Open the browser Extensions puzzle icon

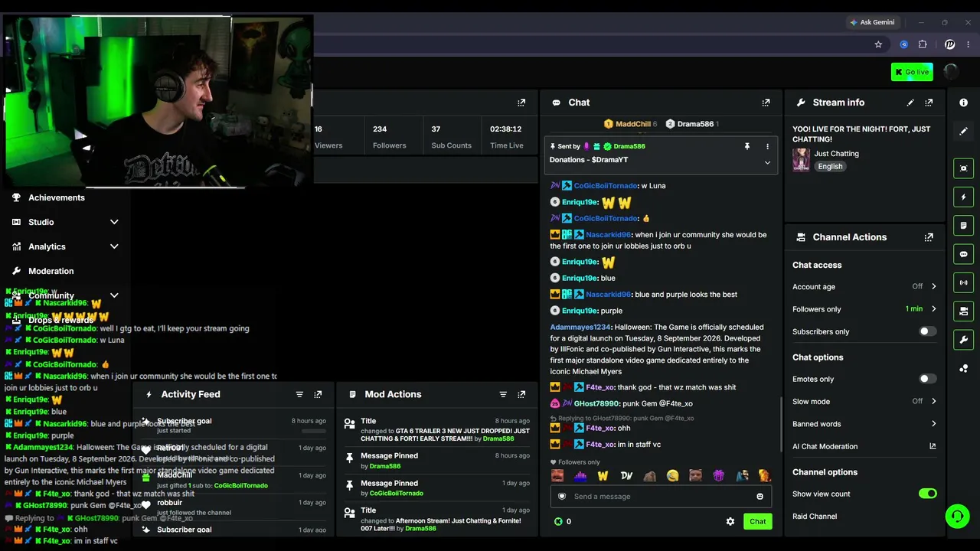click(923, 44)
